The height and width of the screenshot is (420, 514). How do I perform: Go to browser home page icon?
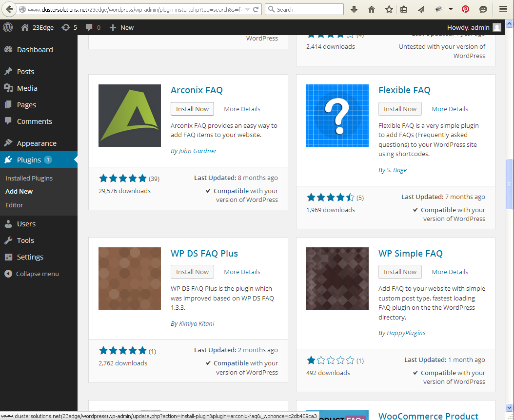point(372,9)
